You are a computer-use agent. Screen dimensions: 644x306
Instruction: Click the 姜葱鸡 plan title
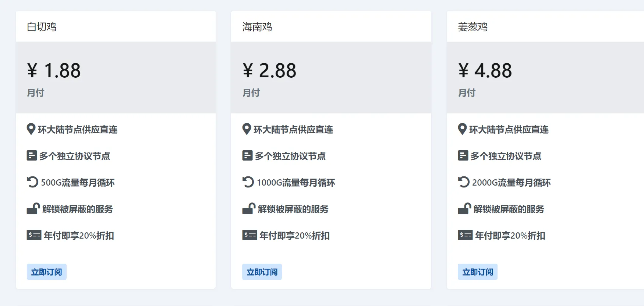pos(473,27)
